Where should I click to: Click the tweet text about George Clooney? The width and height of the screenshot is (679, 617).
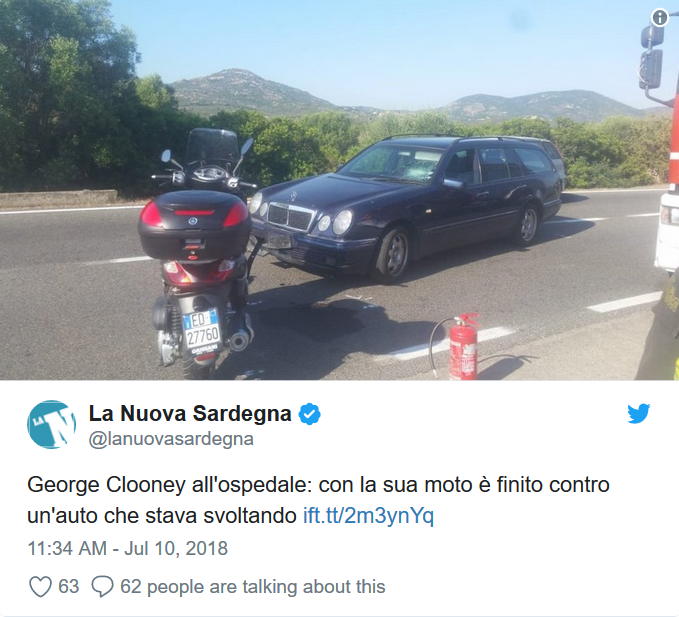[318, 500]
